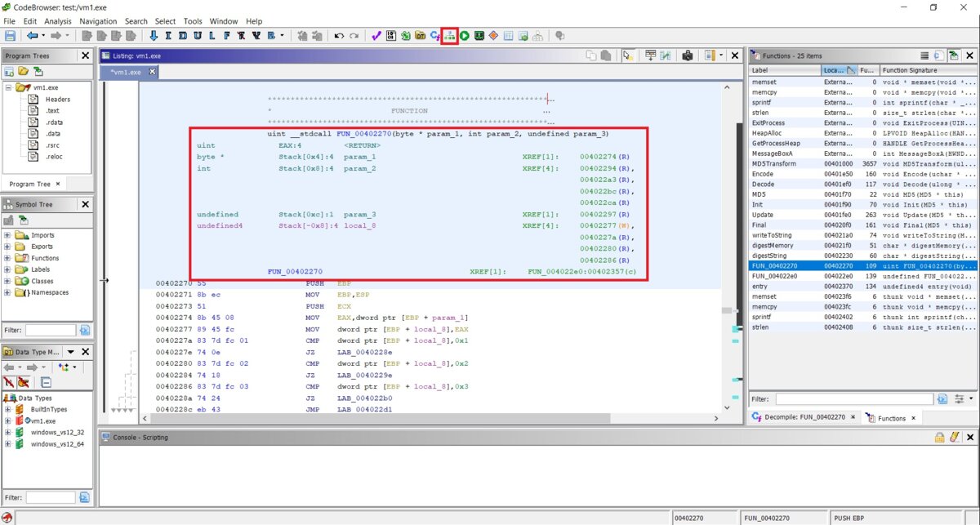Save the program with the floppy icon
The image size is (980, 525).
coord(11,36)
